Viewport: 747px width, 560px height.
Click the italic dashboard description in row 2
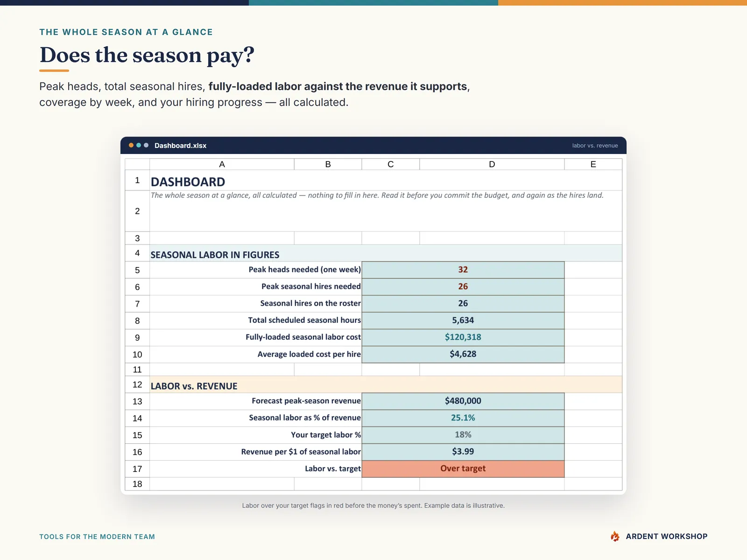point(377,196)
